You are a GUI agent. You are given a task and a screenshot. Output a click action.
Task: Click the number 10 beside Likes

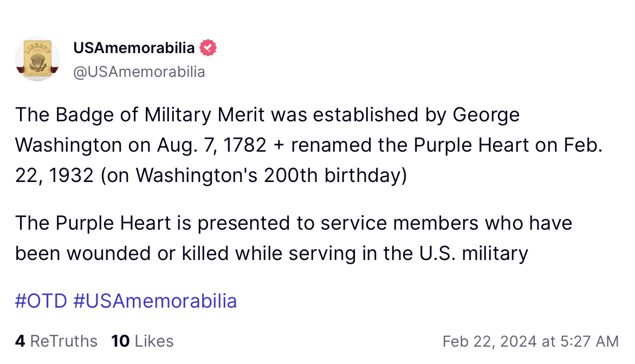120,341
